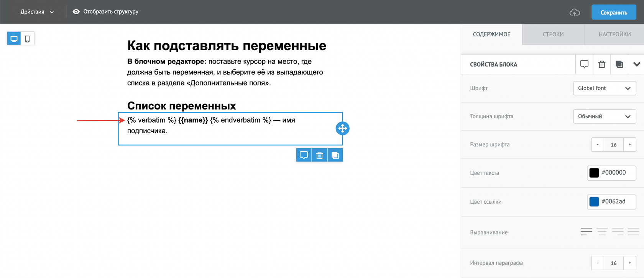This screenshot has height=278, width=644.
Task: Duplicate selected block with icon below it
Action: coord(335,155)
